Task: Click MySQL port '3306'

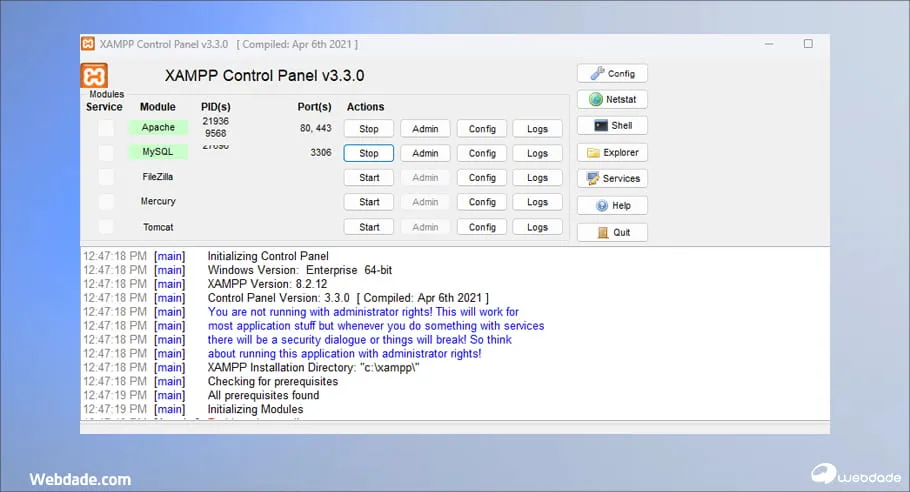Action: (320, 152)
